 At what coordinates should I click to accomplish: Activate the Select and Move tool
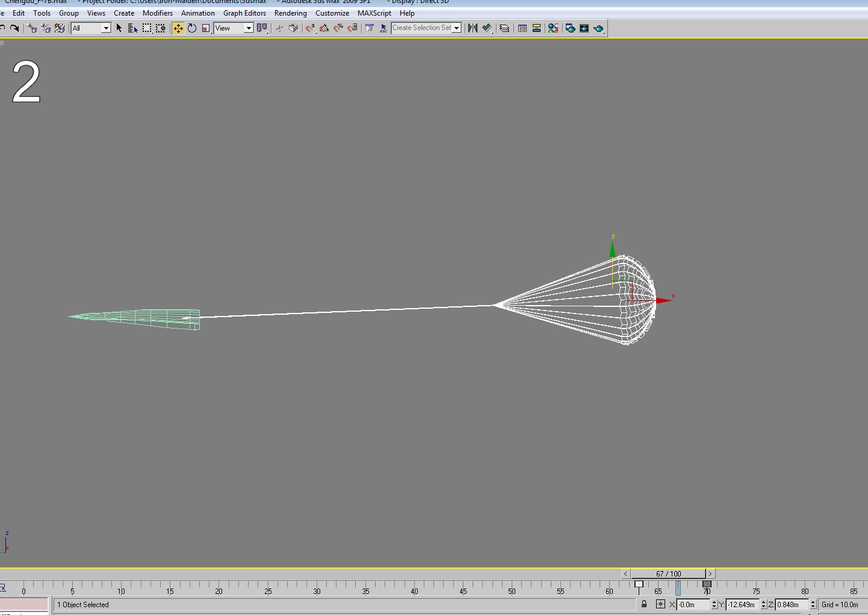pos(178,28)
